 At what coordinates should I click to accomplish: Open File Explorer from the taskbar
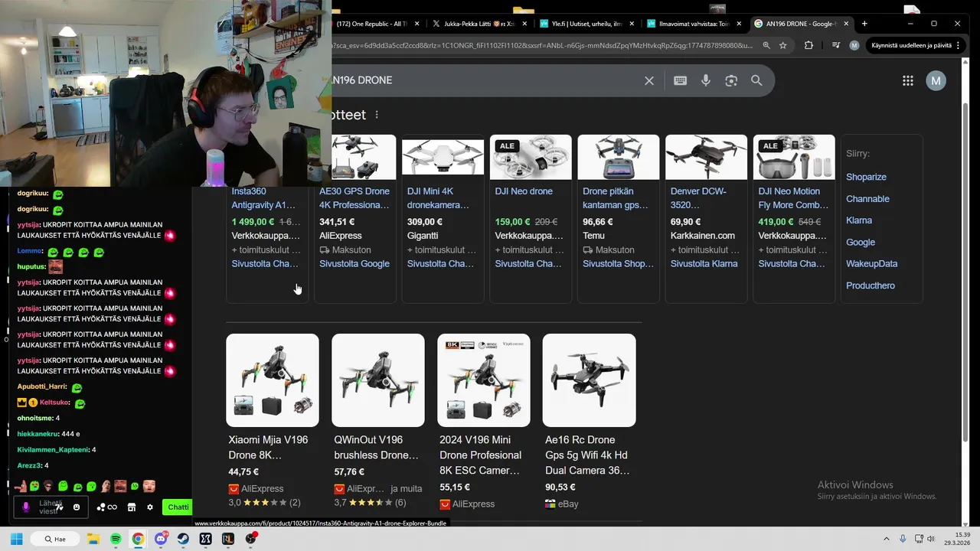pos(93,539)
